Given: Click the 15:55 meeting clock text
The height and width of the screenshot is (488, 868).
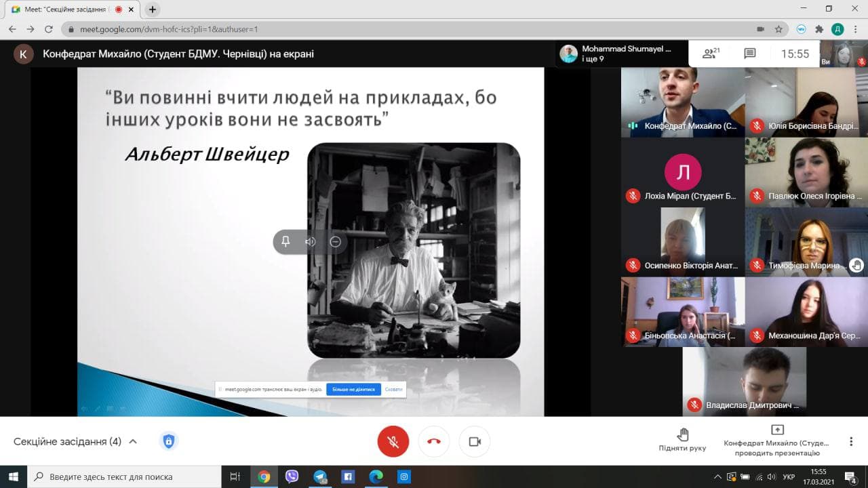Looking at the screenshot, I should pyautogui.click(x=795, y=54).
